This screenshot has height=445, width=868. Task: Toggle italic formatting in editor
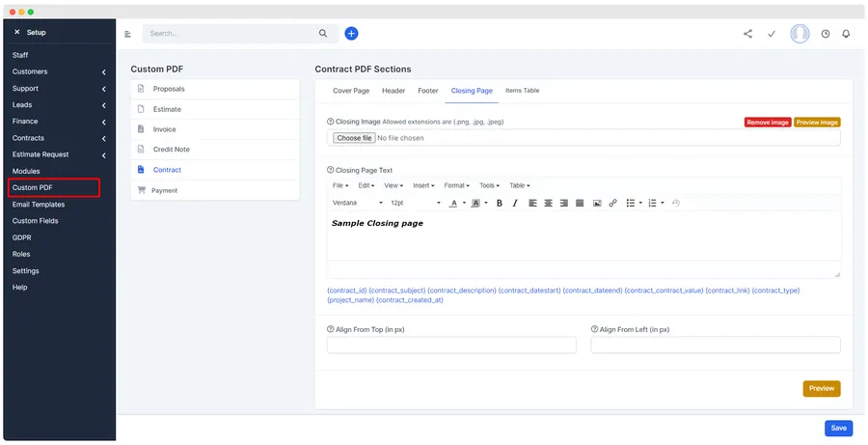click(515, 204)
